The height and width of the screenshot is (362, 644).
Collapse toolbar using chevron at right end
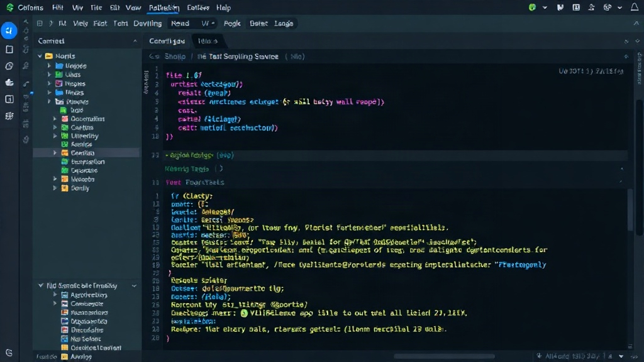click(x=636, y=23)
